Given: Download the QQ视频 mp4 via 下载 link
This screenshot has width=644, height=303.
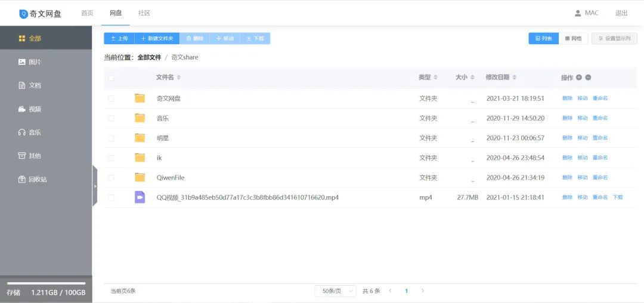Looking at the screenshot, I should [618, 197].
